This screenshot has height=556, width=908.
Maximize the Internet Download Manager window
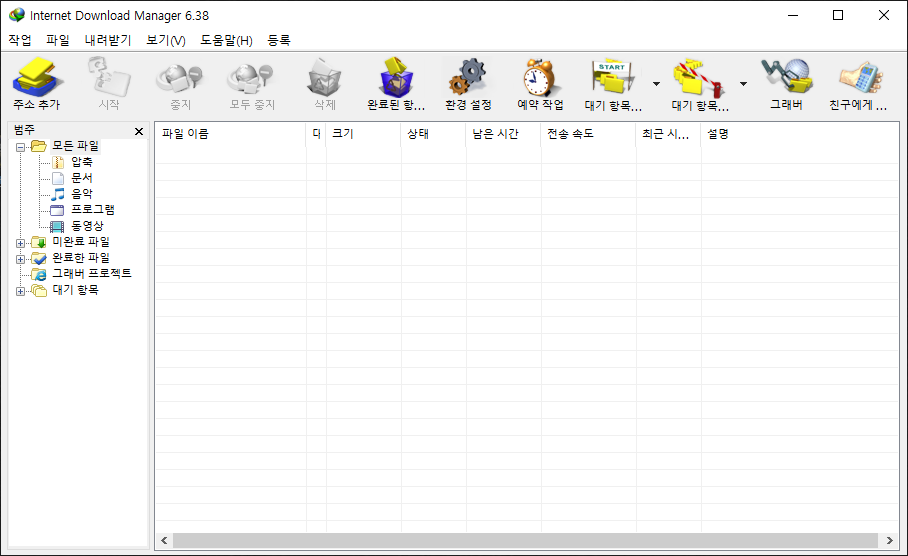[838, 15]
